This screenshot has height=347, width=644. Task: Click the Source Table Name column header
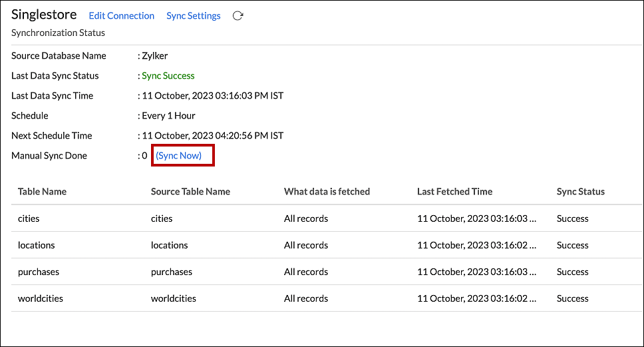190,192
